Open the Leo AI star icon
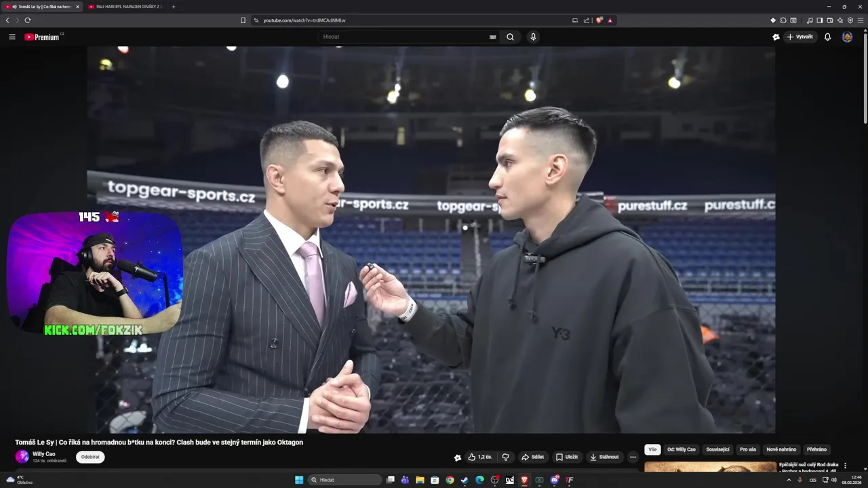868x488 pixels. click(840, 20)
